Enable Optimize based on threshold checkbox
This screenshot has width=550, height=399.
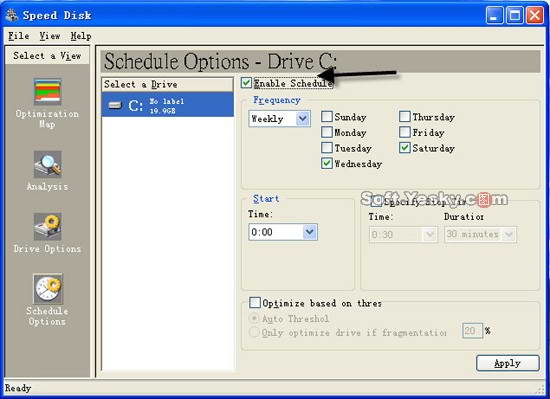pos(255,302)
